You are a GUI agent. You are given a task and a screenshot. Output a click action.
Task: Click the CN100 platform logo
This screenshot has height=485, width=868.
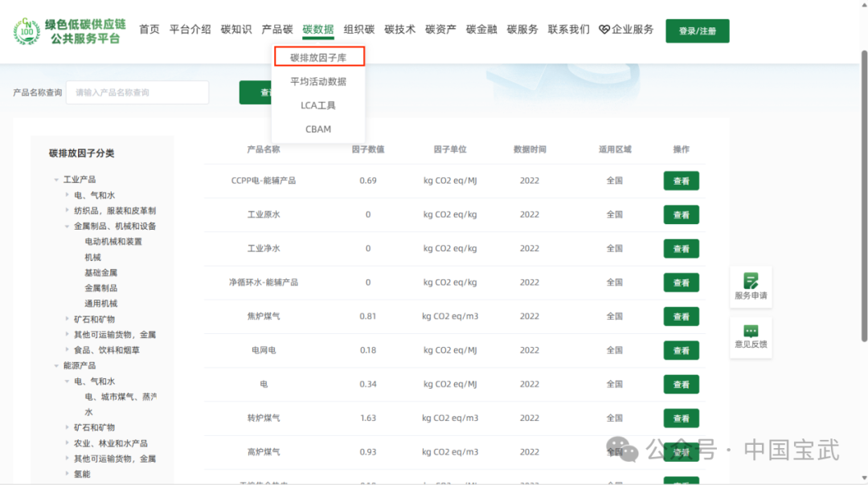tap(27, 31)
